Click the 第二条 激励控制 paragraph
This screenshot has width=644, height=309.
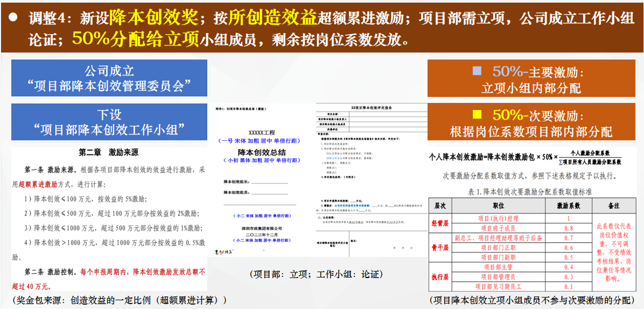109,279
